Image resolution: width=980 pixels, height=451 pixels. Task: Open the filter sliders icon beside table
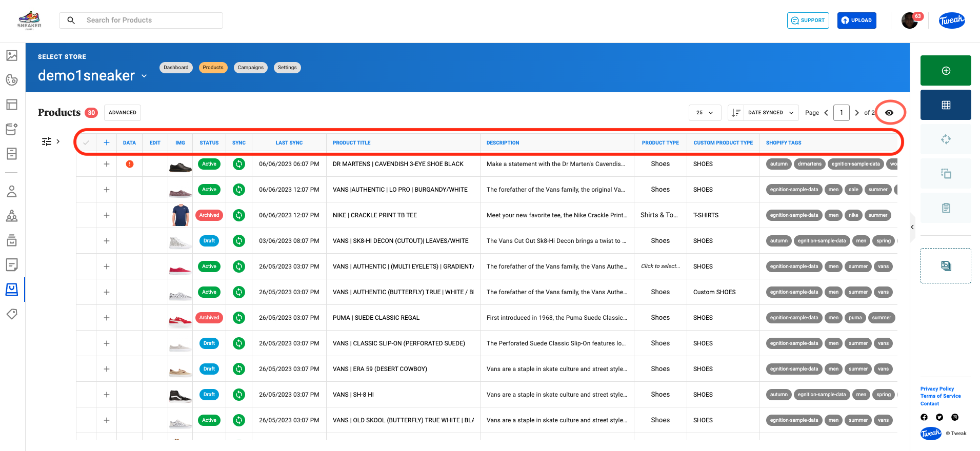47,141
